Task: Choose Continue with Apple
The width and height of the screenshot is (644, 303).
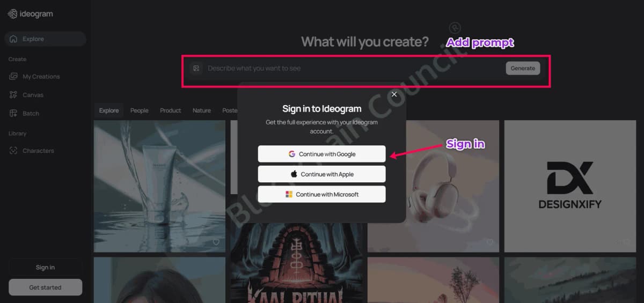Action: (x=321, y=174)
